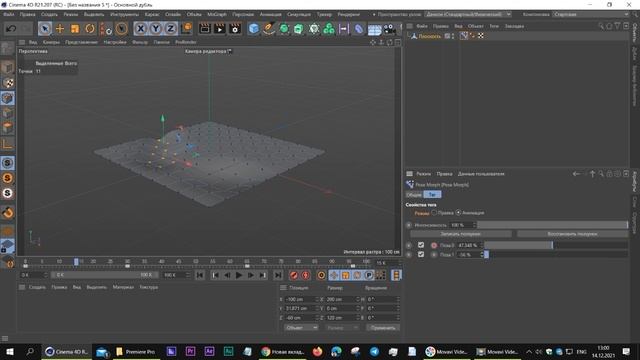
Task: Select the Rotate tool
Action: click(x=90, y=29)
